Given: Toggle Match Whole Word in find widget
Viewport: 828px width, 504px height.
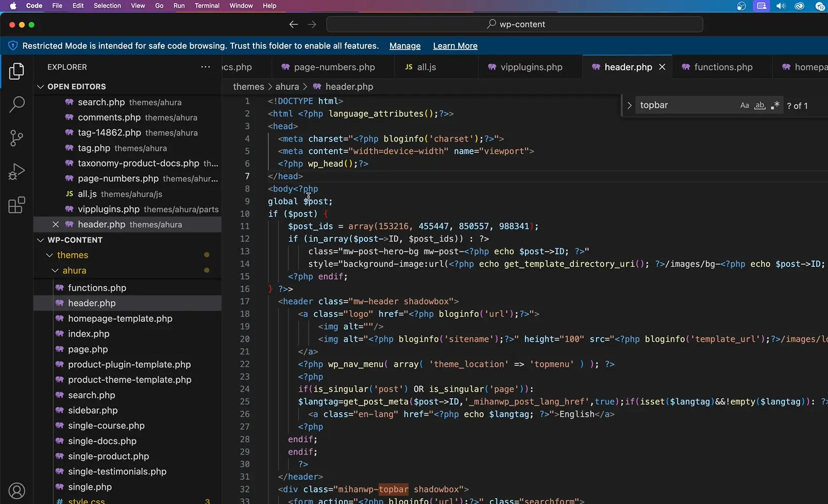Looking at the screenshot, I should tap(759, 105).
